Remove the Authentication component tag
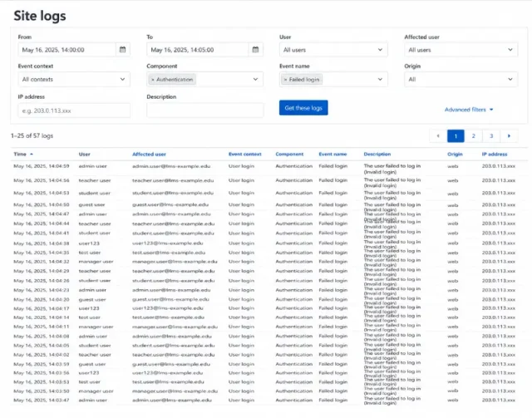 [153, 80]
